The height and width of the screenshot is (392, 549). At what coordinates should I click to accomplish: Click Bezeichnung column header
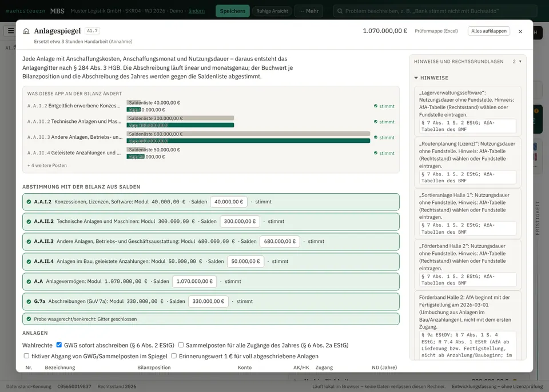(60, 367)
